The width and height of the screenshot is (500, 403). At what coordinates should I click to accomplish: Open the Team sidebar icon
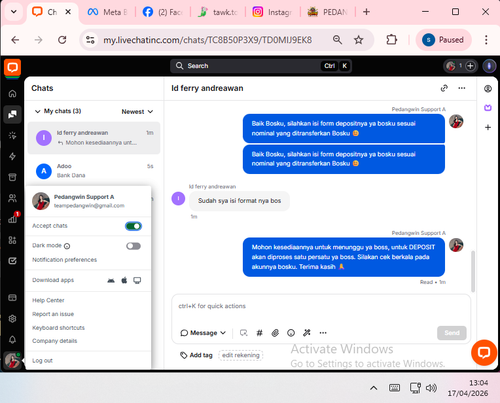[x=12, y=198]
